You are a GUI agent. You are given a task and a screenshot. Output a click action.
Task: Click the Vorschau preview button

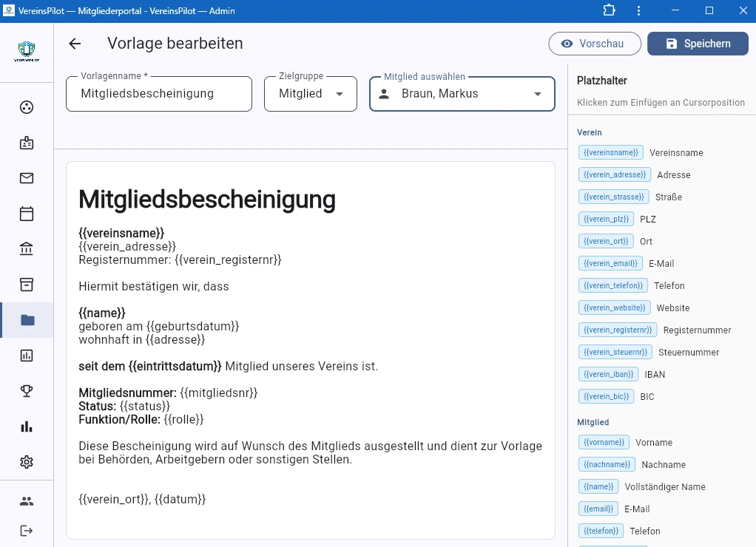594,44
